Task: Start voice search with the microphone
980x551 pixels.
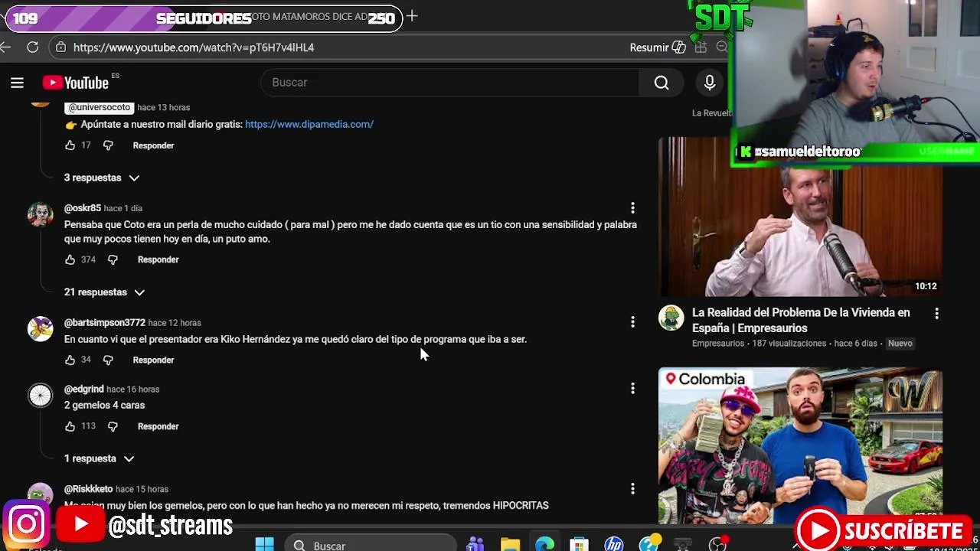Action: [x=710, y=83]
